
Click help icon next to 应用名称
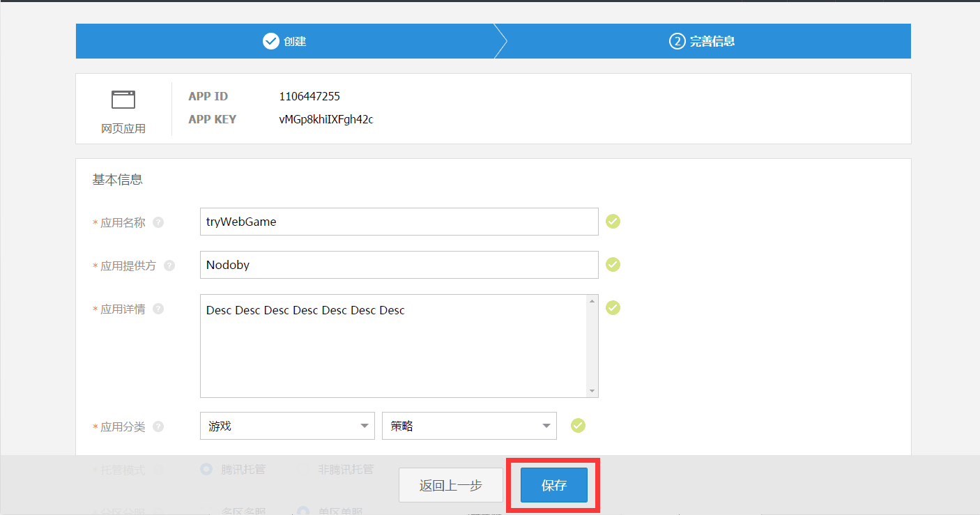click(x=158, y=222)
